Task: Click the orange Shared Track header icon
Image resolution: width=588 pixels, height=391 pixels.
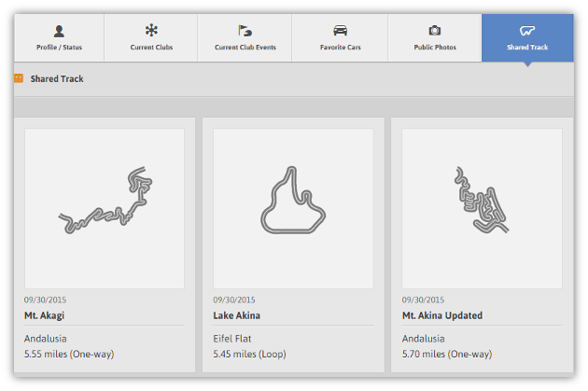Action: [19, 78]
